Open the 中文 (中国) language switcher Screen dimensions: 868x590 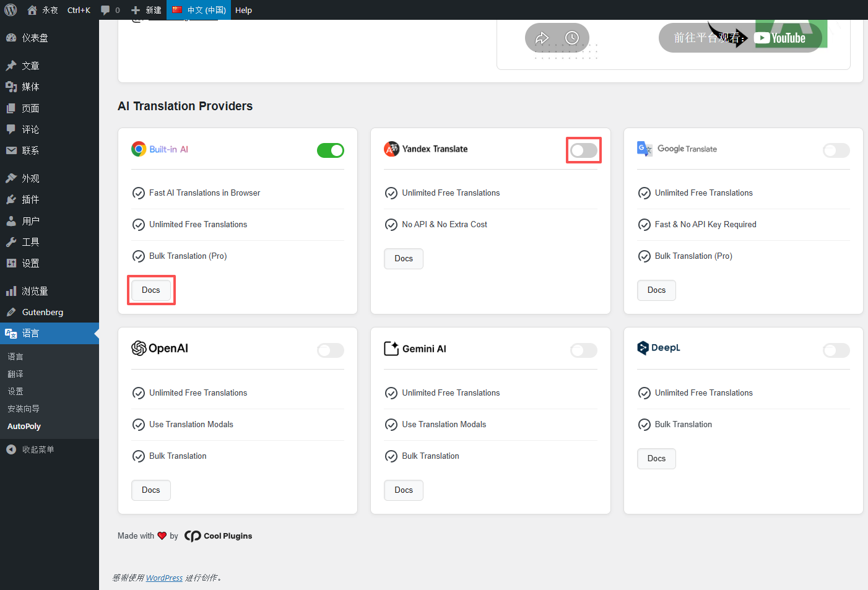tap(199, 10)
